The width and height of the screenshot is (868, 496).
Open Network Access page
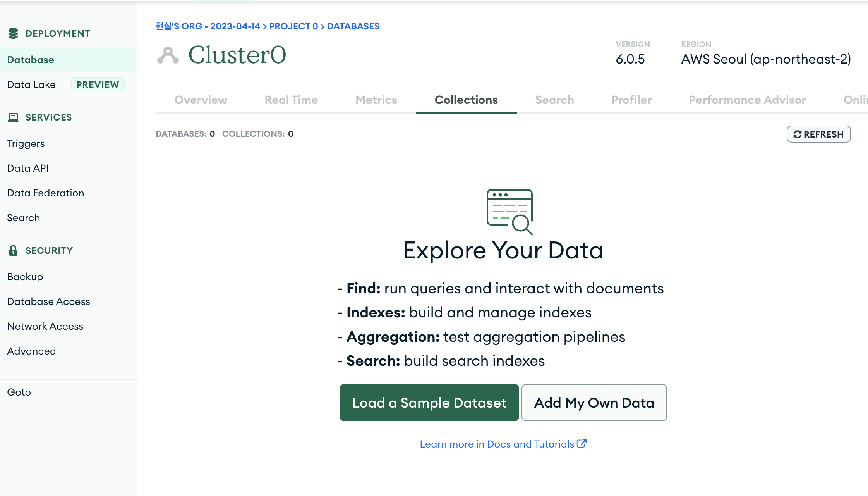(45, 326)
